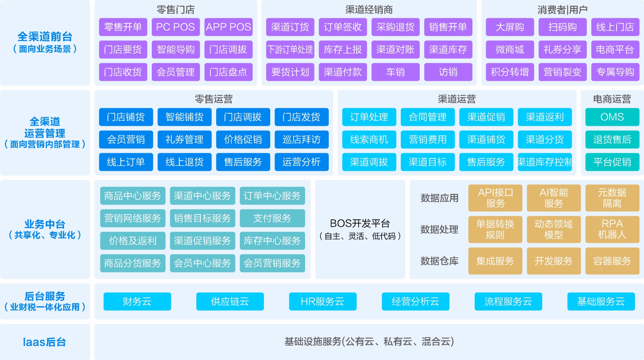The width and height of the screenshot is (644, 360).
Task: Click the 支付服务 middle-platform service
Action: click(x=272, y=218)
